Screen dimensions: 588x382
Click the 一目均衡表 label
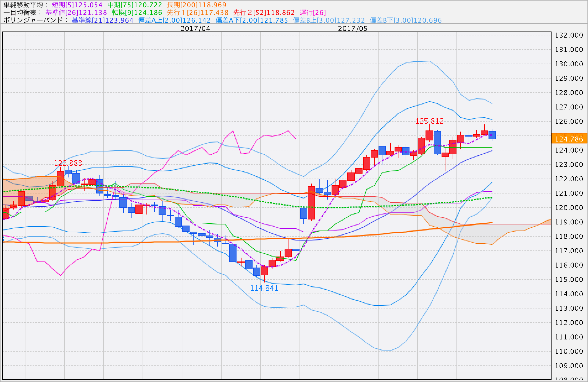[20, 12]
